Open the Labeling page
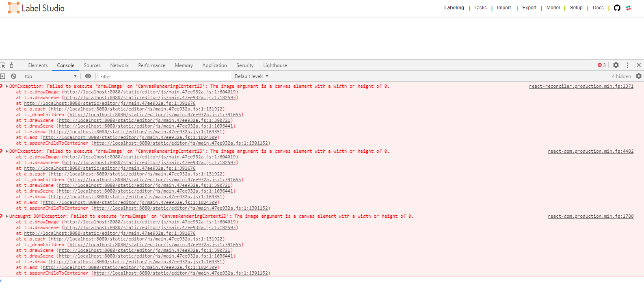Image resolution: width=644 pixels, height=288 pixels. click(454, 8)
